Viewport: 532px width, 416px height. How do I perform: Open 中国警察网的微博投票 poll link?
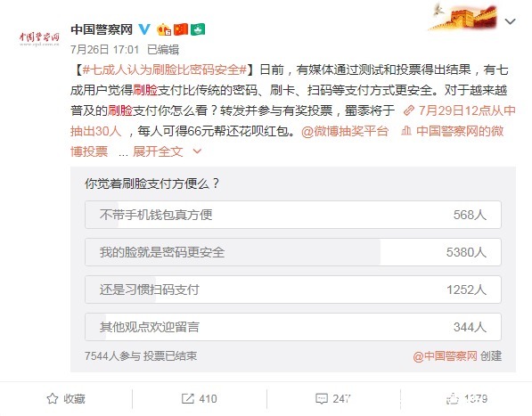tap(453, 131)
